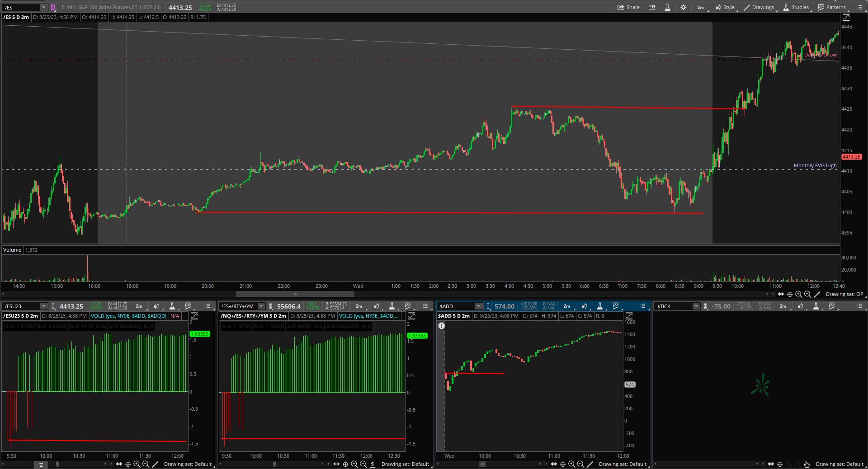Screen dimensions: 868x469
Task: Toggle the symbol link icon beside /ESU23
Action: click(x=53, y=306)
